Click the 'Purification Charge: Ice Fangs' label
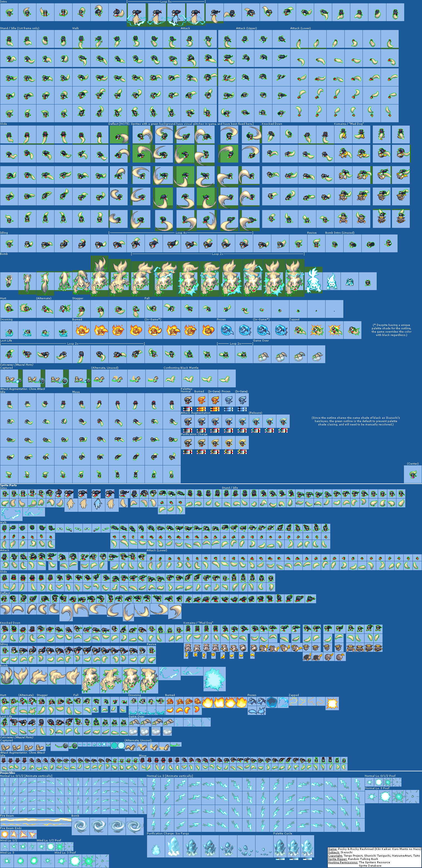This screenshot has width=422, height=868. click(x=168, y=834)
